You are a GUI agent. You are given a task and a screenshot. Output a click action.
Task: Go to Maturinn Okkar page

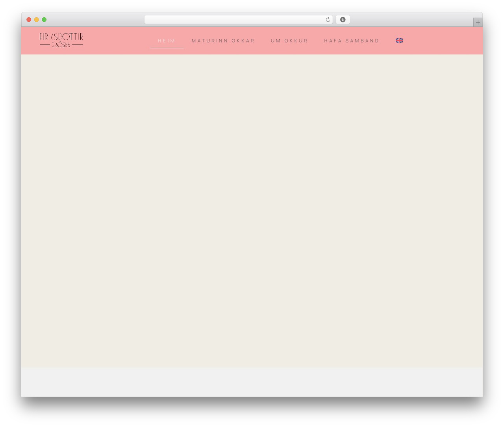pos(223,41)
